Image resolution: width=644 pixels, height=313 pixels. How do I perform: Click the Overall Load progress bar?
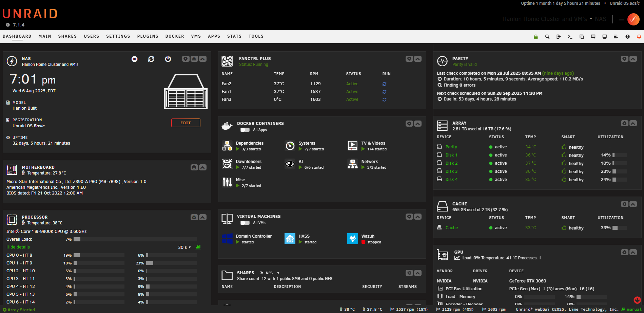[x=135, y=239]
